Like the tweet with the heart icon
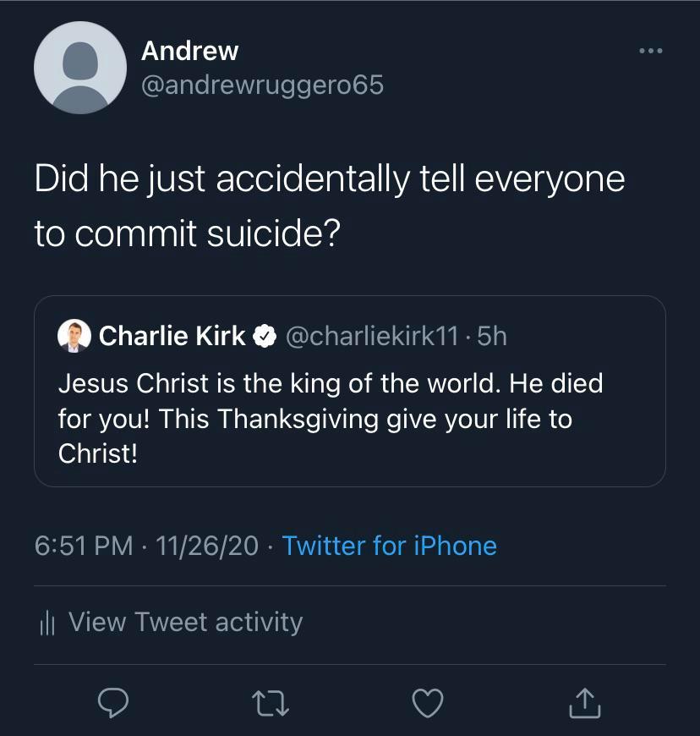The image size is (700, 736). 428,701
